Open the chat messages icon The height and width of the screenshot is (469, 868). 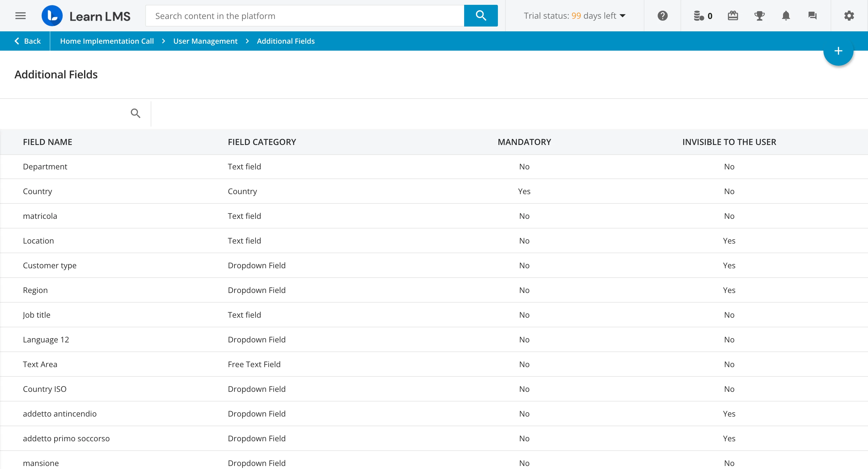point(813,16)
